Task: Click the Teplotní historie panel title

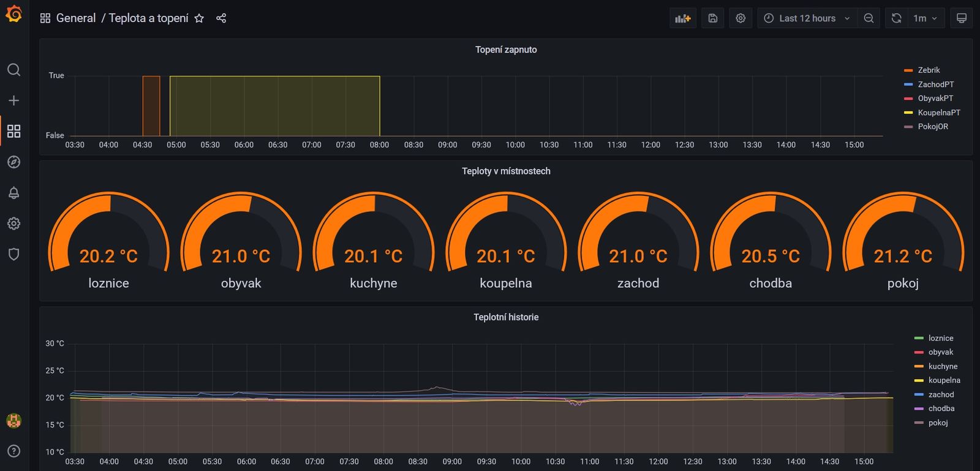Action: click(x=506, y=317)
